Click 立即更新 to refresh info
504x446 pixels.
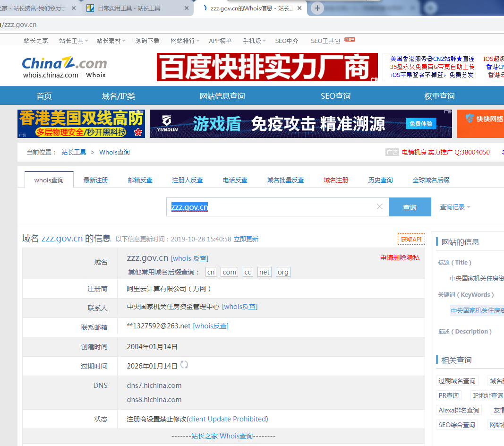click(246, 239)
